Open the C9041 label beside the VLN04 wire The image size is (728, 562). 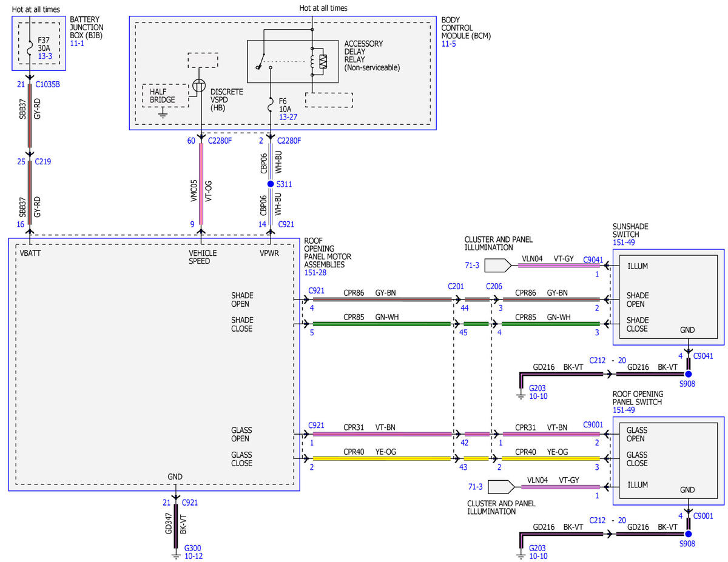593,258
